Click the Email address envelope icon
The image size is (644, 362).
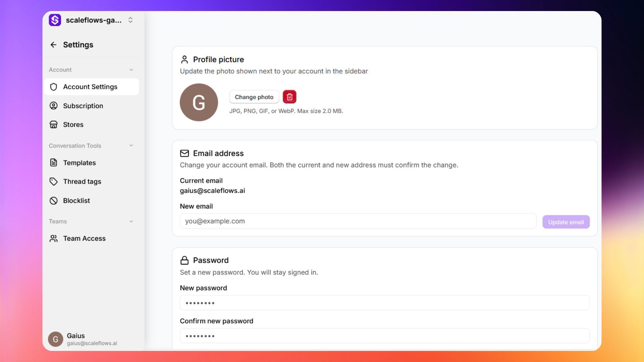184,153
